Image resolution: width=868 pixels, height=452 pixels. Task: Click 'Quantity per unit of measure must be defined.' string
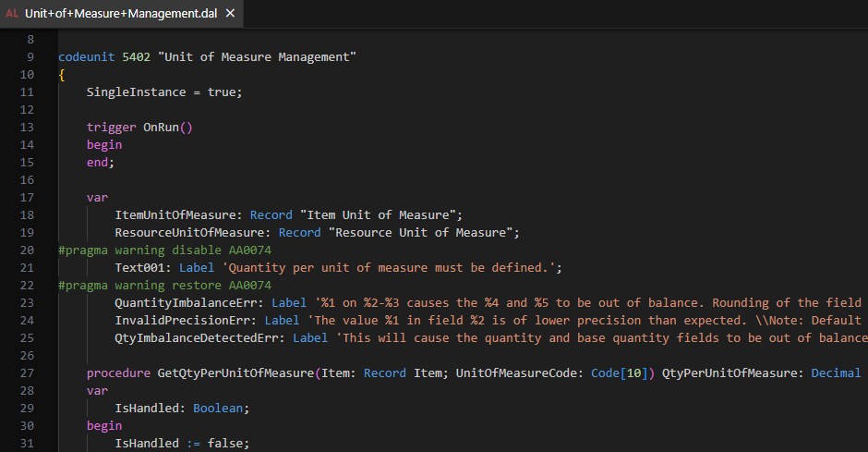click(389, 268)
